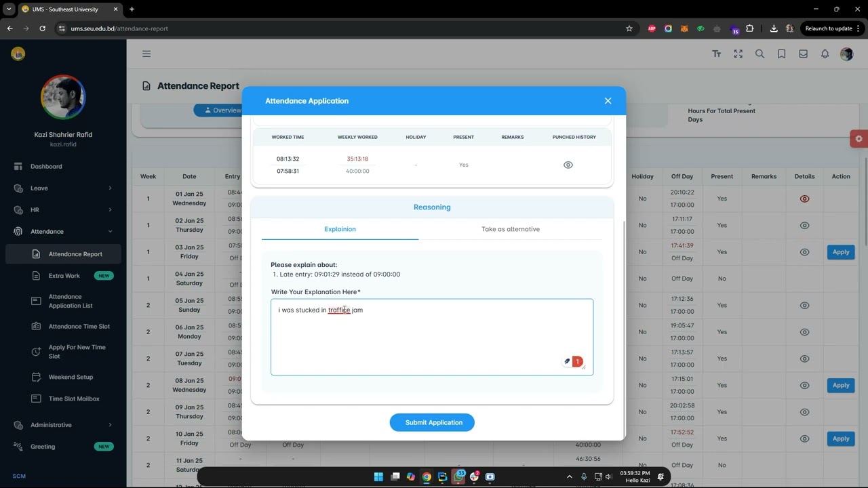Open user avatar menu in header

846,54
